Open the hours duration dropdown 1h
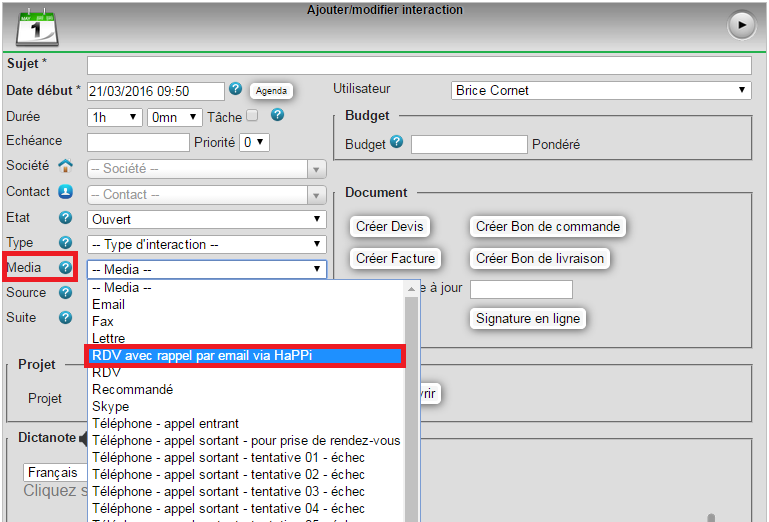This screenshot has height=522, width=769. 115,117
